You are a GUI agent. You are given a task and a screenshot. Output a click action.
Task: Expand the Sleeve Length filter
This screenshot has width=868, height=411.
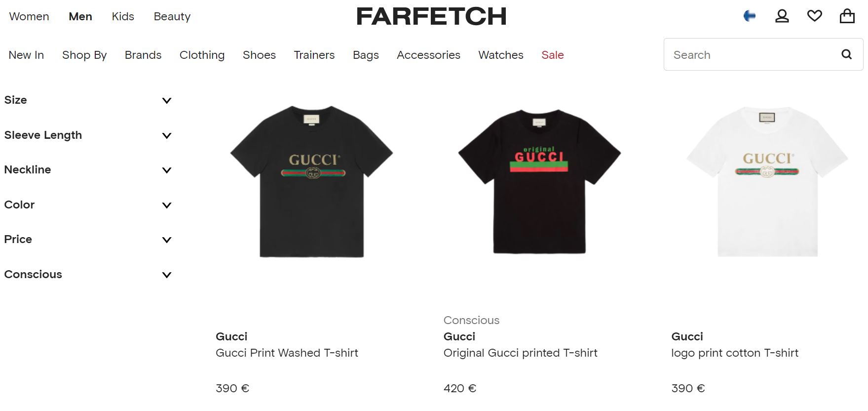click(88, 135)
